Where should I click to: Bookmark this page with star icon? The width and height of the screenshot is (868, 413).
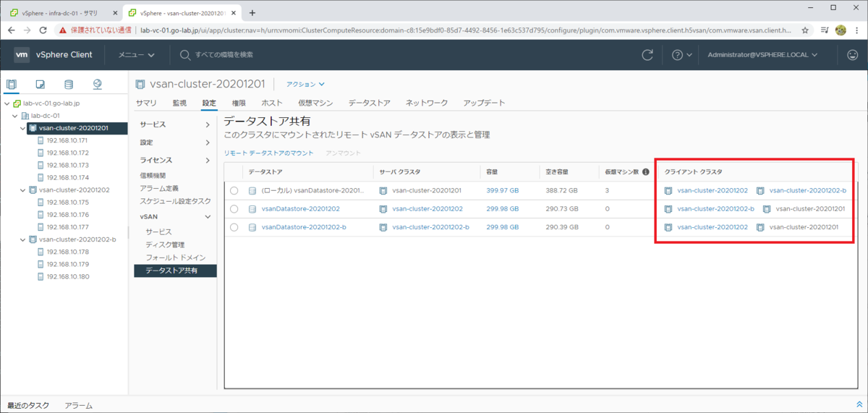804,30
